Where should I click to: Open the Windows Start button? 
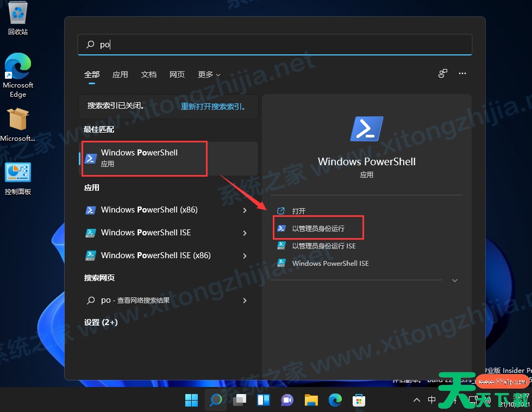click(x=192, y=401)
